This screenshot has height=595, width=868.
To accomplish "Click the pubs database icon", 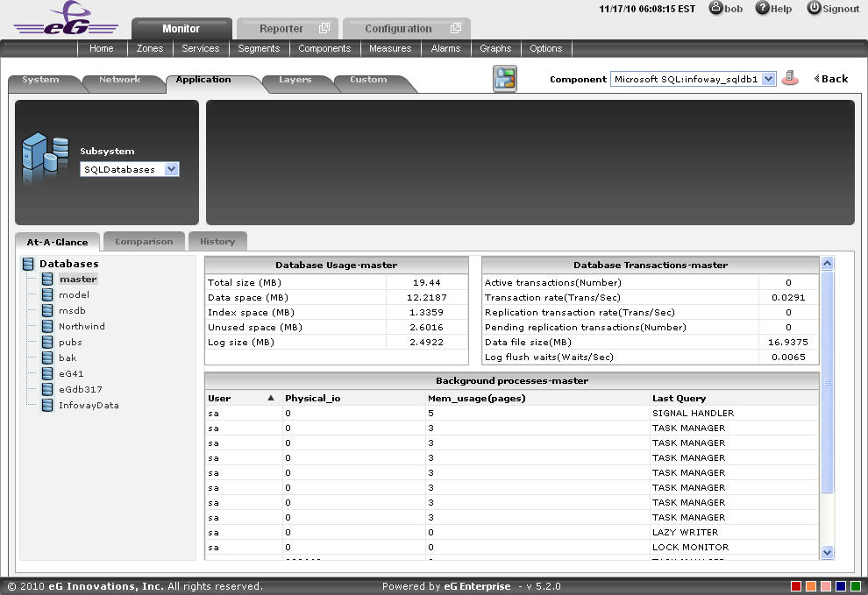I will tap(47, 342).
